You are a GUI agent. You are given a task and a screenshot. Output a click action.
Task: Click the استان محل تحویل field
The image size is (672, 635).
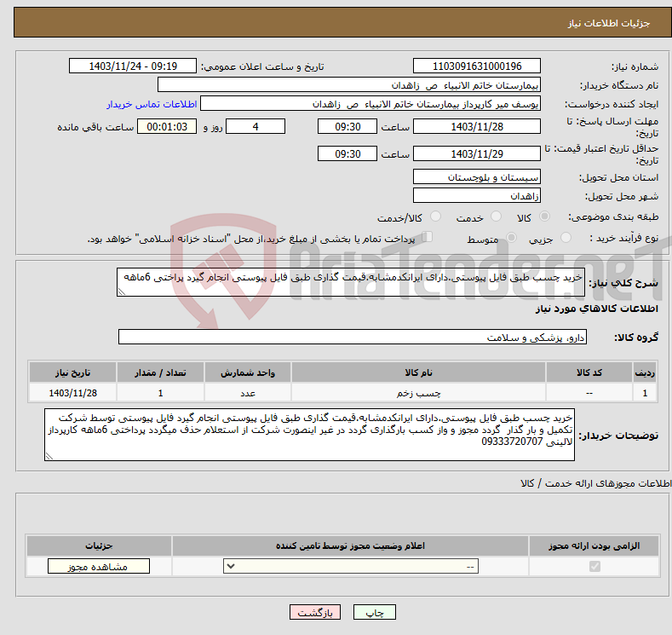click(x=476, y=176)
